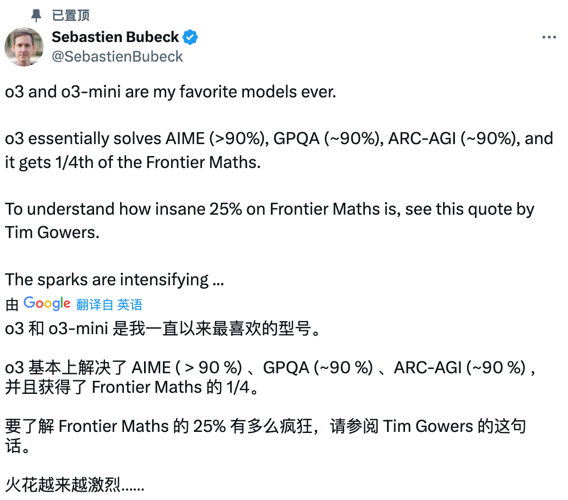Click the 翻译自 英语 translation link
The width and height of the screenshot is (568, 500).
[109, 304]
